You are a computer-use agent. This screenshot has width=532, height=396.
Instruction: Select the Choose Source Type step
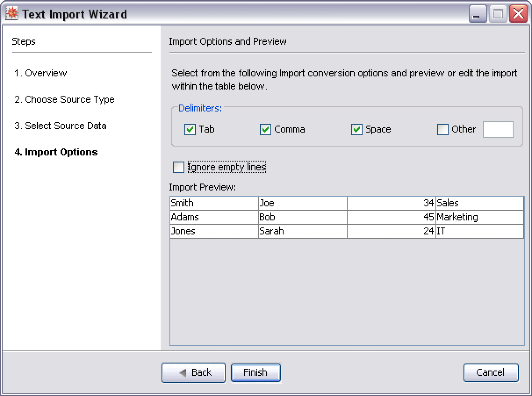pos(64,100)
